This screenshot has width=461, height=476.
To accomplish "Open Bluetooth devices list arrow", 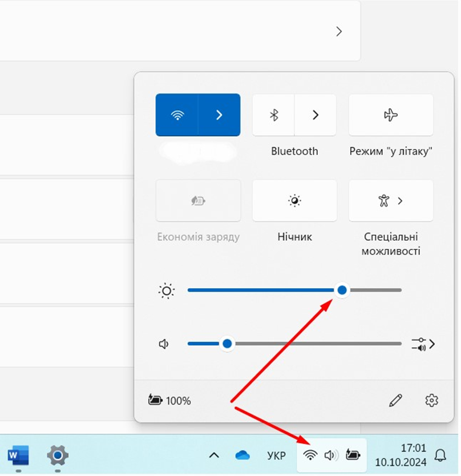I will click(x=315, y=115).
